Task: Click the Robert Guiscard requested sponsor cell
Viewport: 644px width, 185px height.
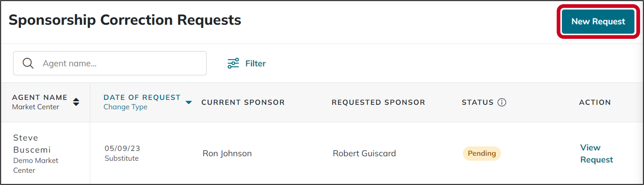Action: (x=364, y=153)
